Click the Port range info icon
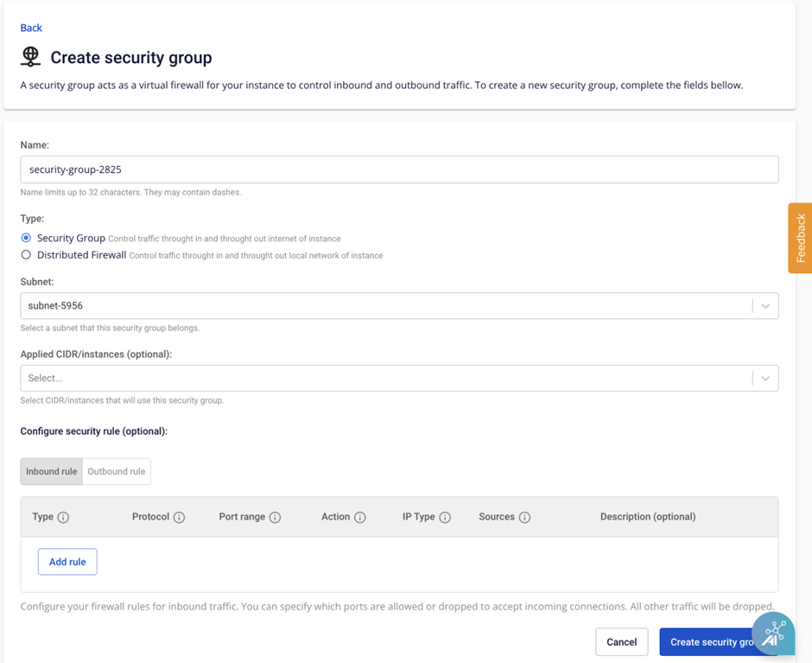The width and height of the screenshot is (812, 663). (275, 518)
